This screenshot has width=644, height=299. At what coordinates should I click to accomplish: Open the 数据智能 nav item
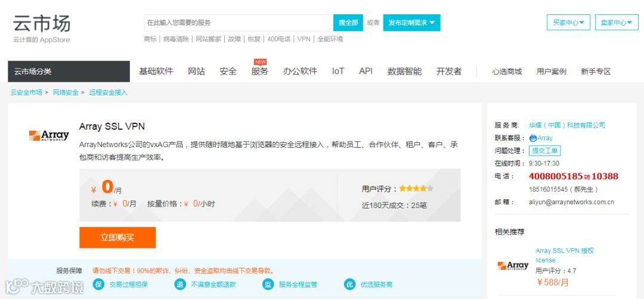(404, 71)
